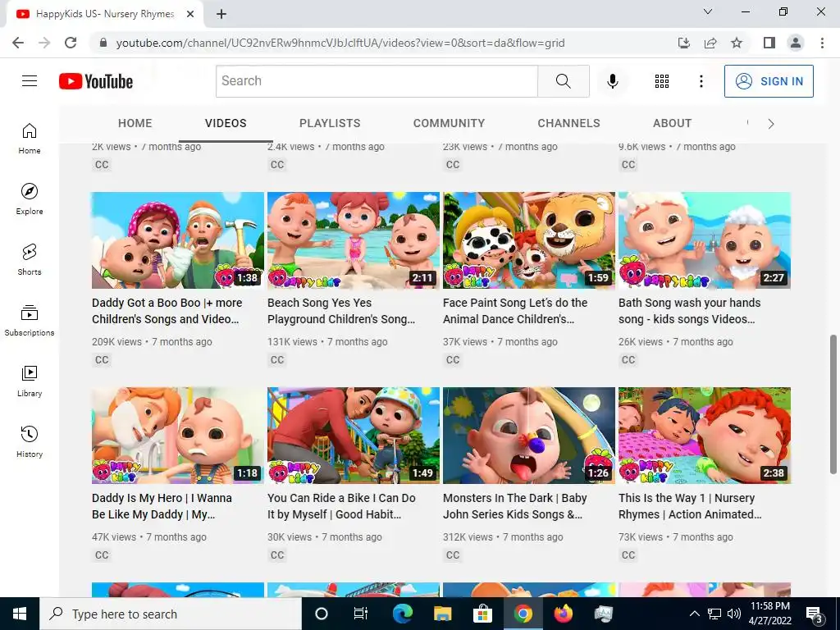Select the VIDEOS channel tab
Image resolution: width=840 pixels, height=630 pixels.
pos(226,123)
